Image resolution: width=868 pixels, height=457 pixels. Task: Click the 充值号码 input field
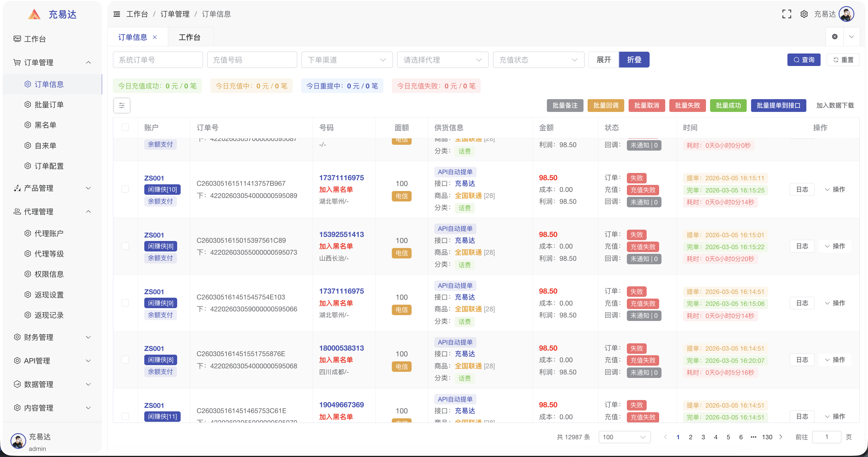click(x=252, y=60)
